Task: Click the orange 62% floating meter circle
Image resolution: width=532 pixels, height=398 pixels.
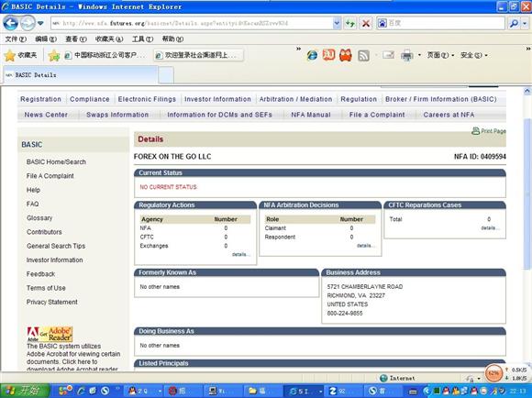Action: [x=493, y=373]
